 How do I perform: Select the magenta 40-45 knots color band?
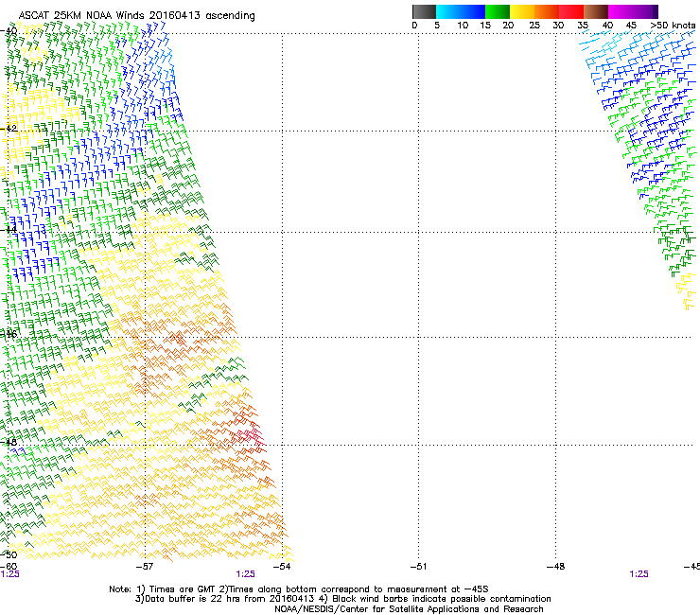(621, 11)
